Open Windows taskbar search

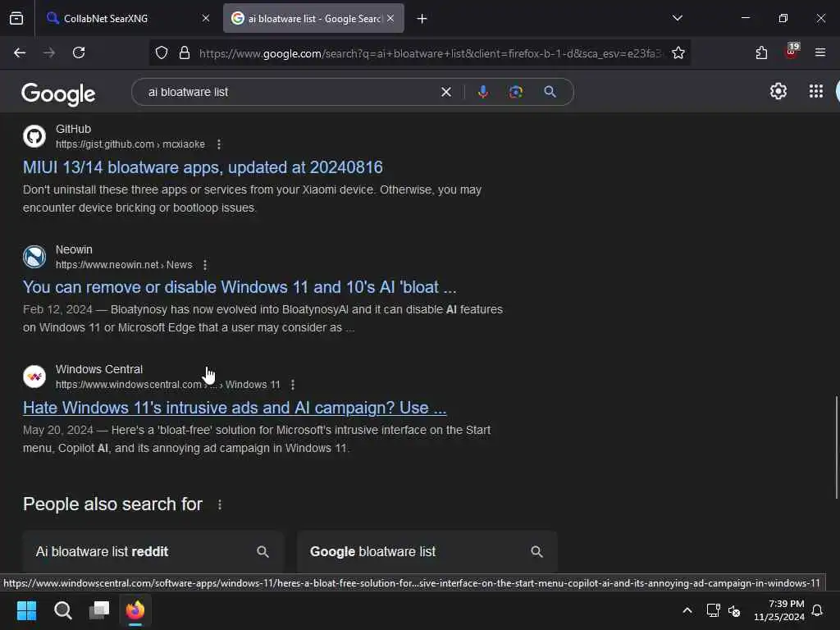coord(62,610)
